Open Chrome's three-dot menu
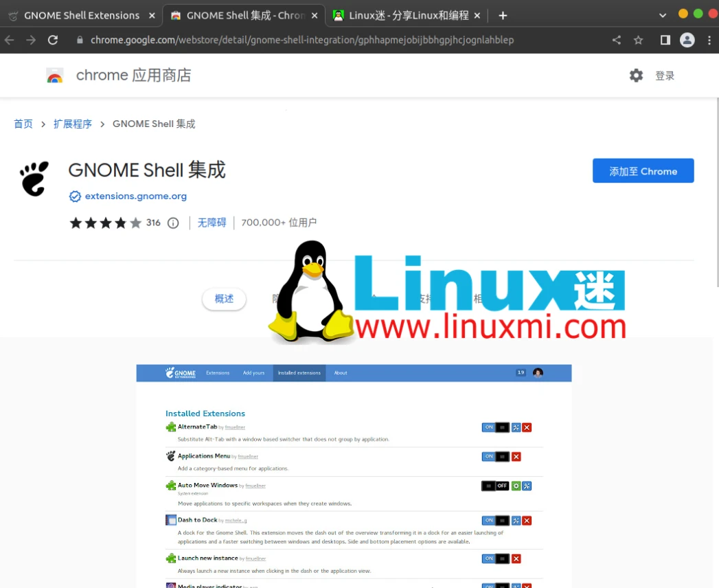The height and width of the screenshot is (588, 719). pos(709,41)
